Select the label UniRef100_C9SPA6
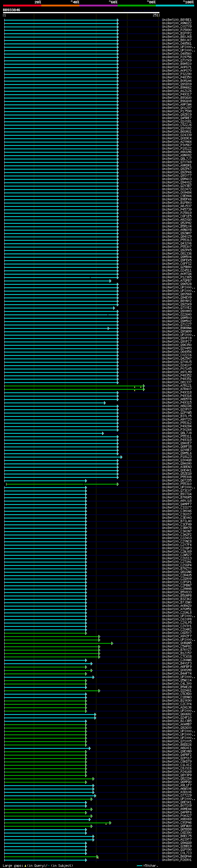The image size is (197, 868). tap(177, 822)
